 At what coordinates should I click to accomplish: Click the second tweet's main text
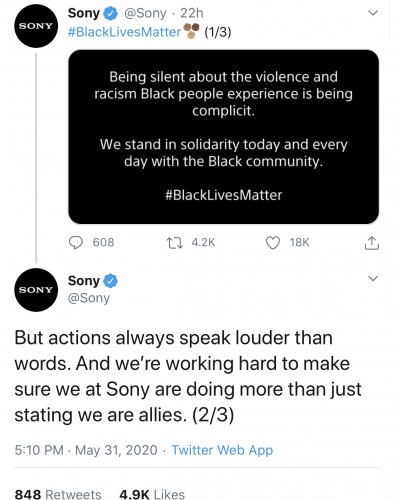(x=188, y=377)
